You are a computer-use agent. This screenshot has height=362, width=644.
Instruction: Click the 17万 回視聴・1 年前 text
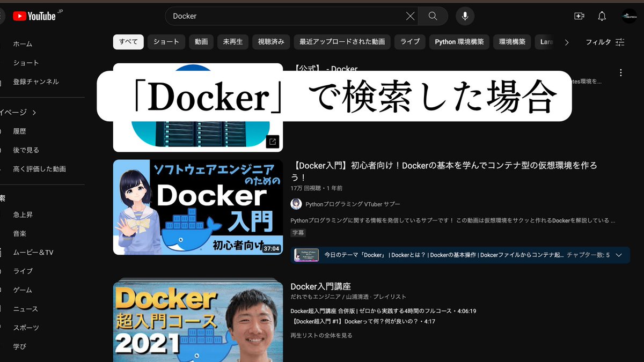[x=317, y=188]
